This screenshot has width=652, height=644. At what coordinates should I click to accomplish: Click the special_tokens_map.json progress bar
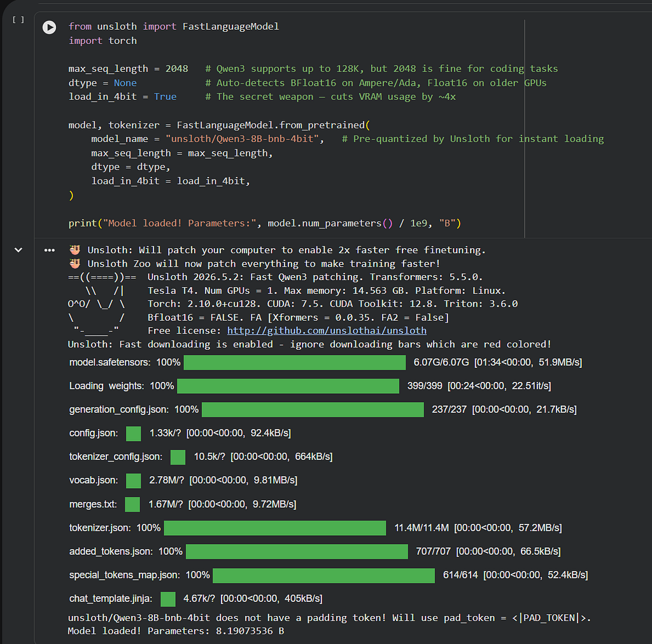click(323, 575)
